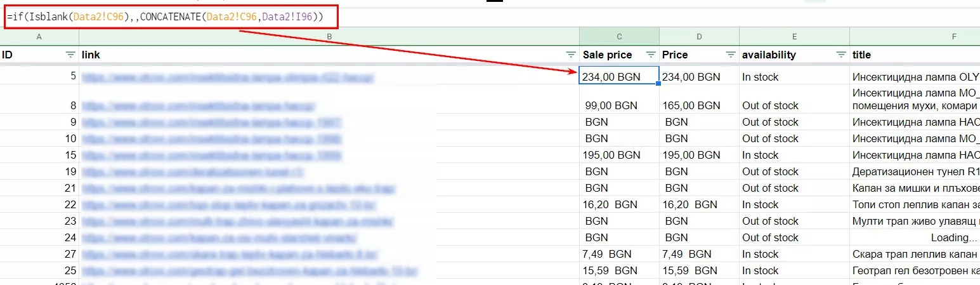Viewport: 980px width, 285px height.
Task: Select the Price column cell '234,00 BGN' for ID 5
Action: click(x=699, y=77)
